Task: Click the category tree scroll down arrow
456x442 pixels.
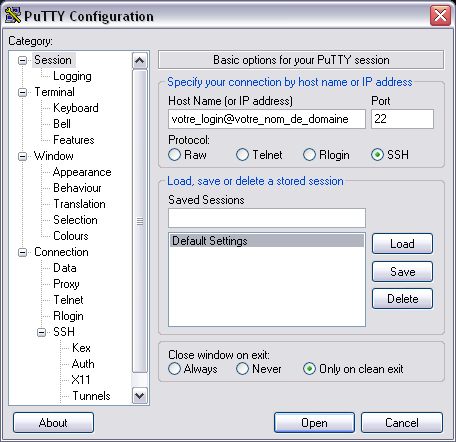Action: tap(140, 396)
